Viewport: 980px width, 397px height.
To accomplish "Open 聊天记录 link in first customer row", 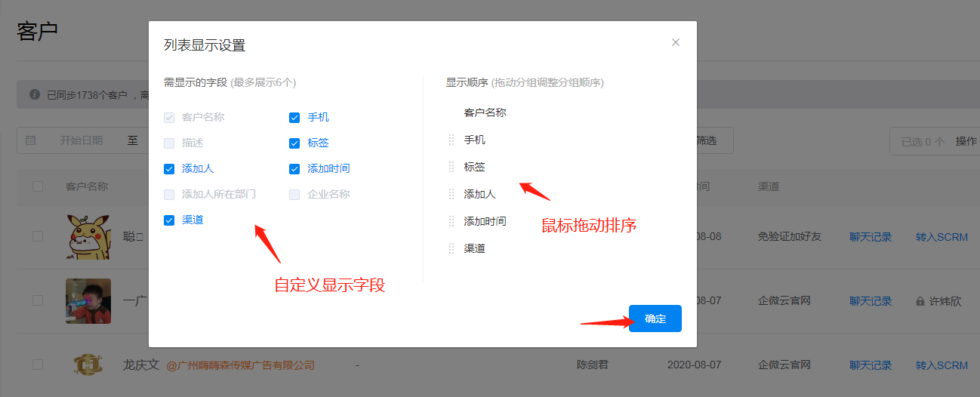I will (x=871, y=237).
